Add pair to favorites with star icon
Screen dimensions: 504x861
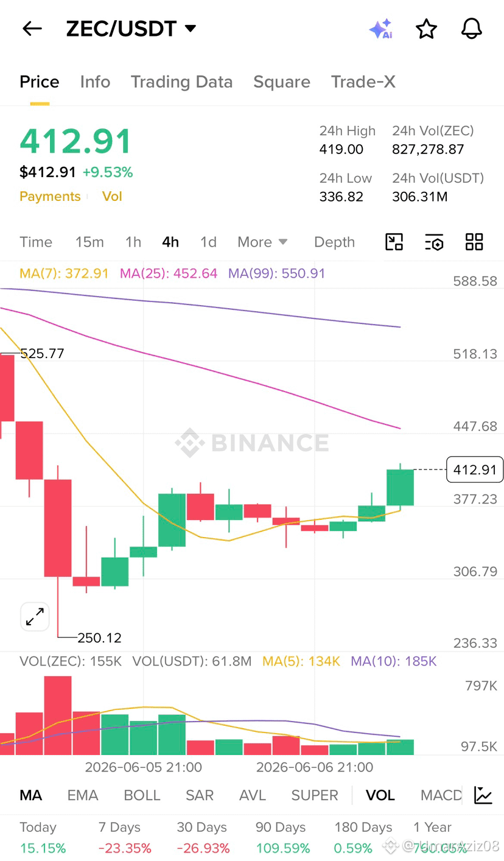(426, 29)
